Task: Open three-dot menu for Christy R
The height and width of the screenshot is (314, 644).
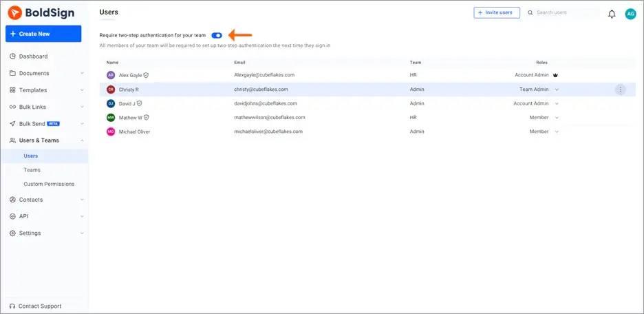Action: [x=620, y=90]
